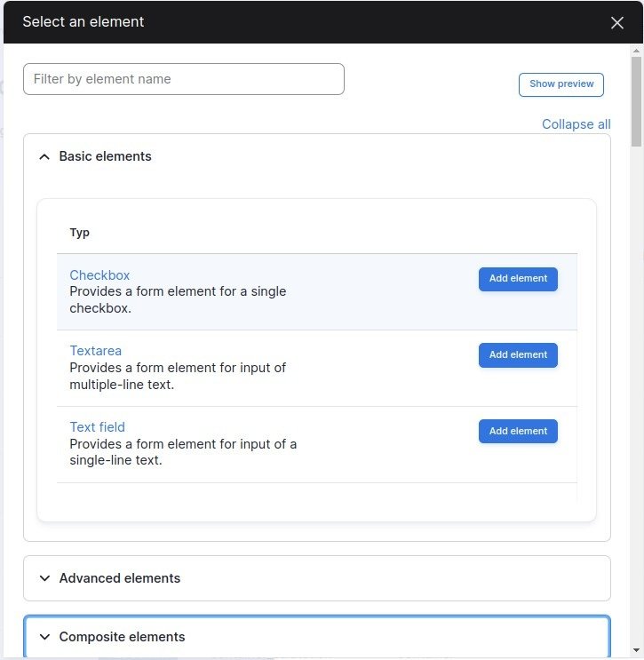Image resolution: width=644 pixels, height=660 pixels.
Task: Click the Basic elements section title
Action: pyautogui.click(x=105, y=156)
